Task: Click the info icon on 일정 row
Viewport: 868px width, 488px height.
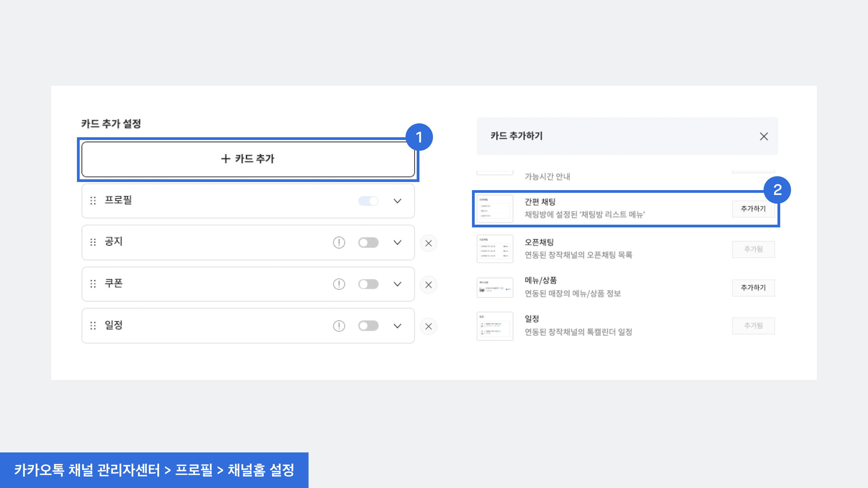Action: pos(339,326)
